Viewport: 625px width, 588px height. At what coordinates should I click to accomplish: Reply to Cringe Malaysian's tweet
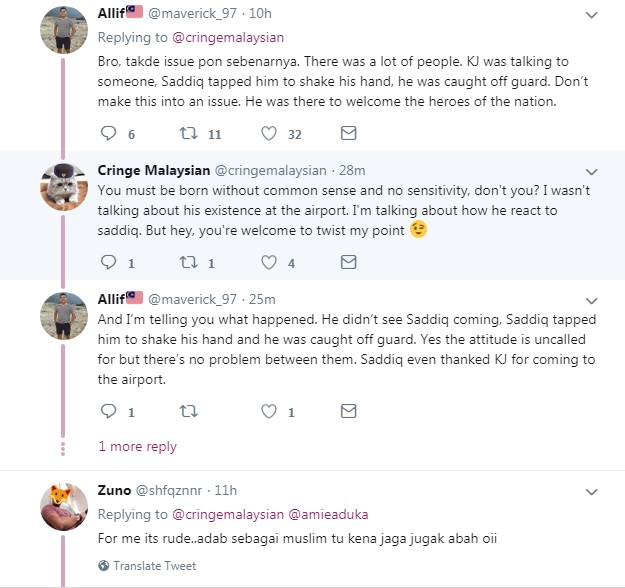pos(109,263)
